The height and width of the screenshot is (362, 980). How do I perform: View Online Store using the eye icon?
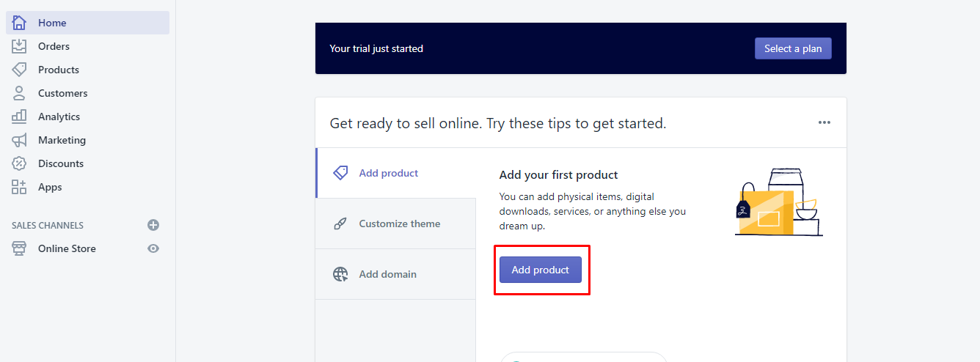click(153, 248)
